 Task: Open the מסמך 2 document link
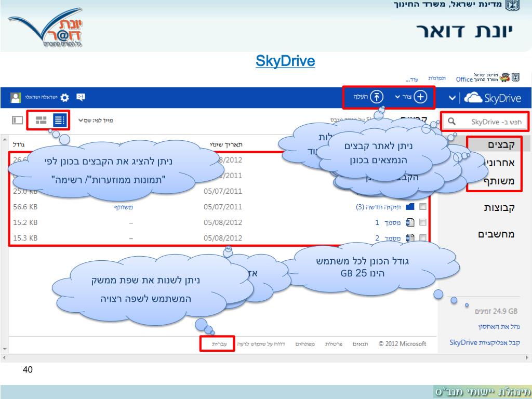point(388,238)
